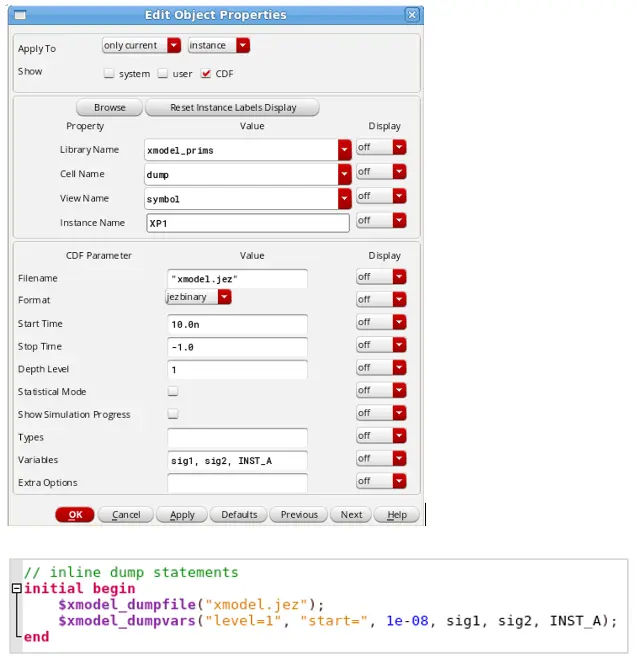The height and width of the screenshot is (660, 637).
Task: Click the Defaults button
Action: [239, 515]
